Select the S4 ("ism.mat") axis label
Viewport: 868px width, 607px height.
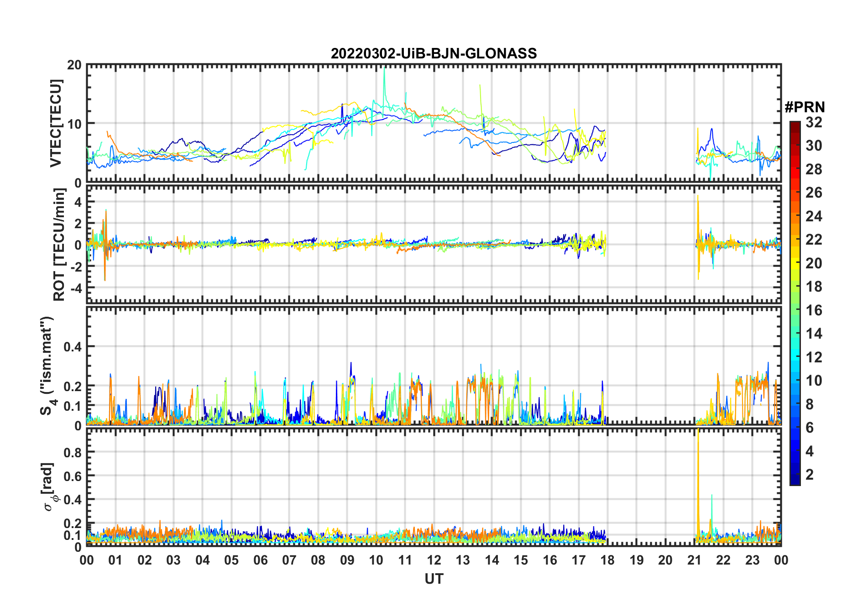coord(47,366)
